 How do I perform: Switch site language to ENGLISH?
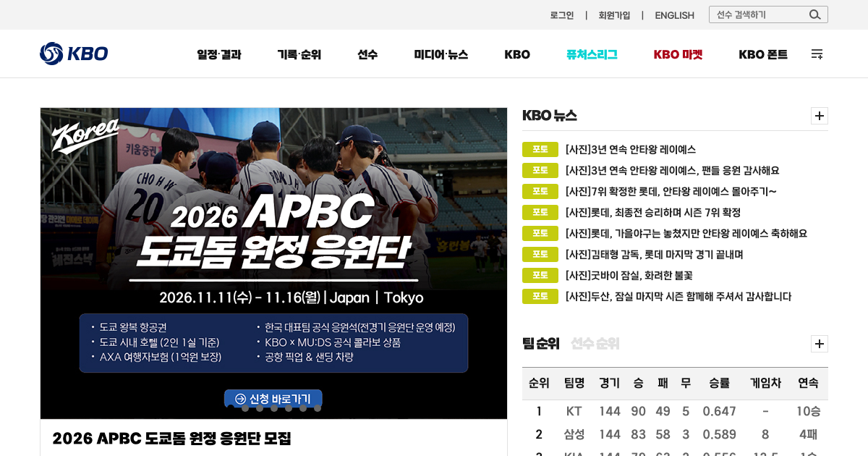click(x=674, y=15)
